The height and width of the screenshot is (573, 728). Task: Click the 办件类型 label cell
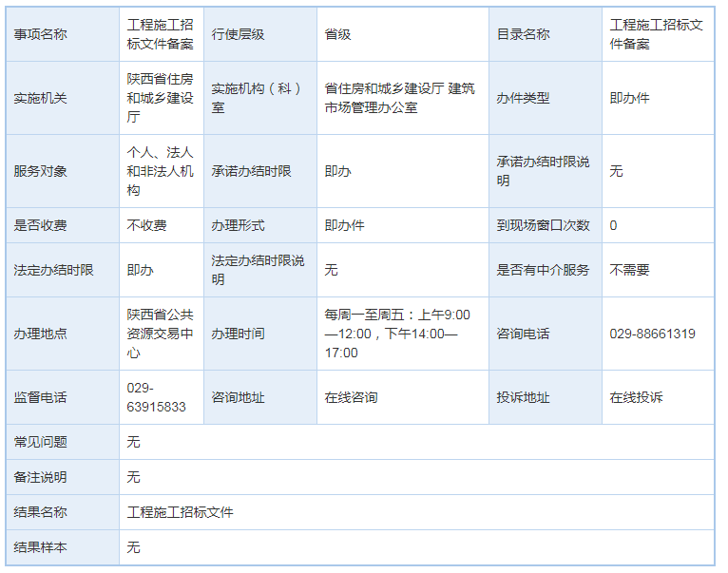point(523,98)
